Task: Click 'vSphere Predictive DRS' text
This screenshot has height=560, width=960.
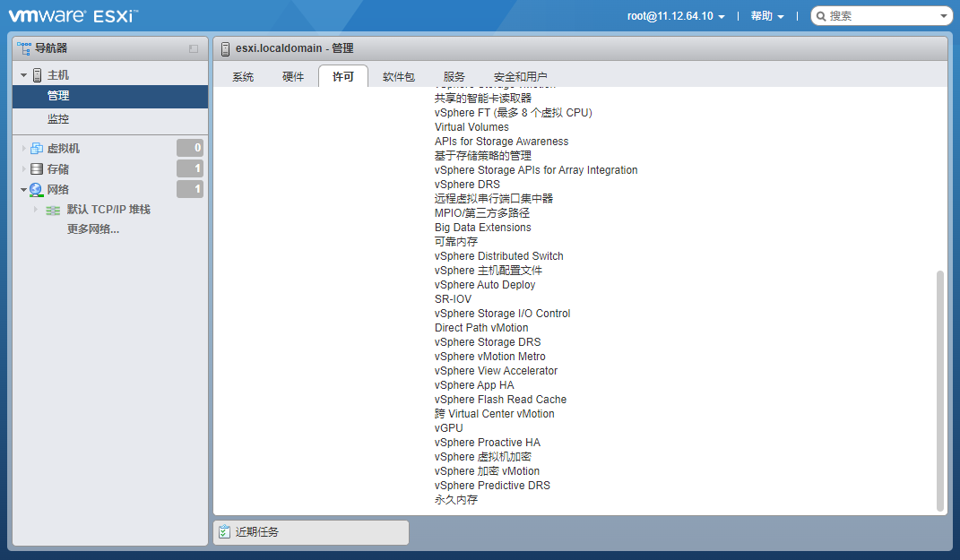Action: coord(492,486)
